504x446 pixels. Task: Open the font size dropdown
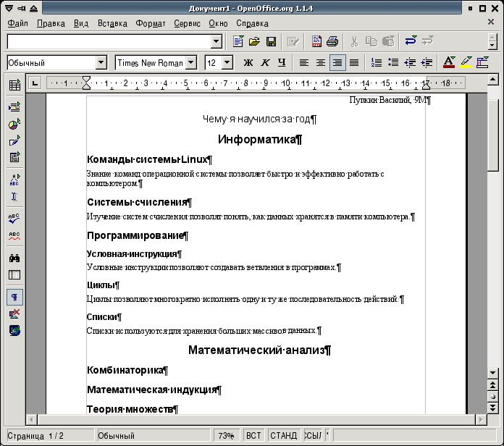coord(227,63)
